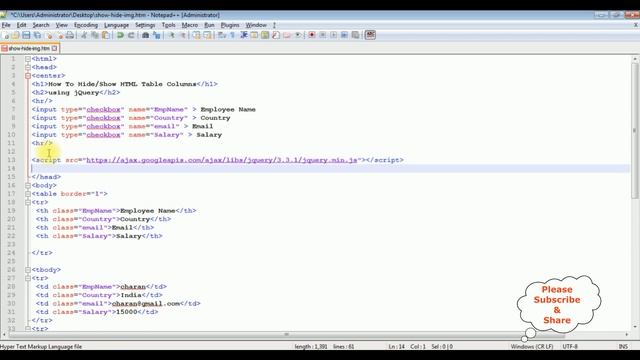
Task: Paste using the clipboard toolbar icon
Action: (106, 35)
